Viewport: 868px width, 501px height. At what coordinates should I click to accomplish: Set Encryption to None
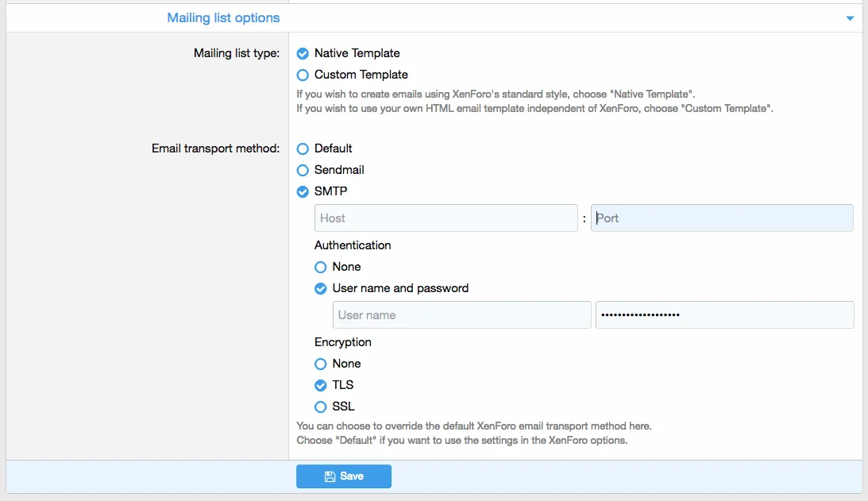(x=321, y=364)
